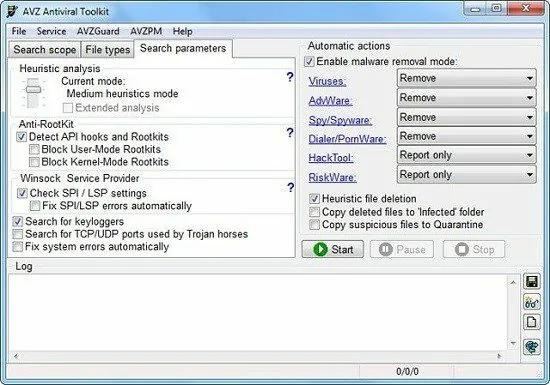Open the Heuristic analysis help question mark

pyautogui.click(x=290, y=77)
